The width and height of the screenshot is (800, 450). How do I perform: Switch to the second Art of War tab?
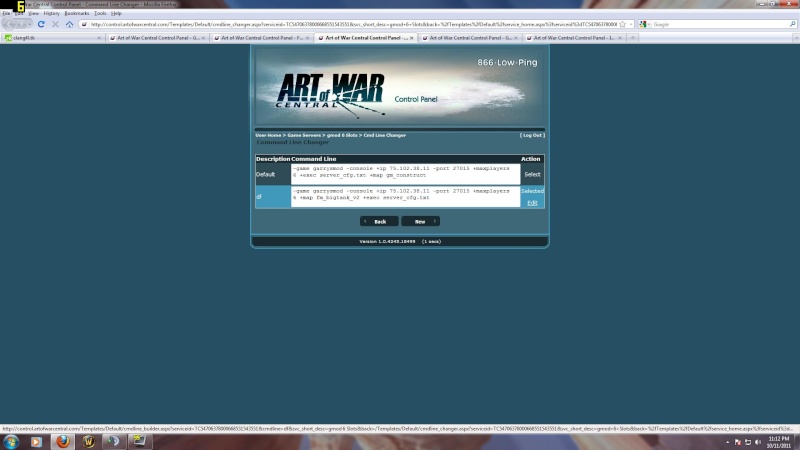pyautogui.click(x=262, y=37)
